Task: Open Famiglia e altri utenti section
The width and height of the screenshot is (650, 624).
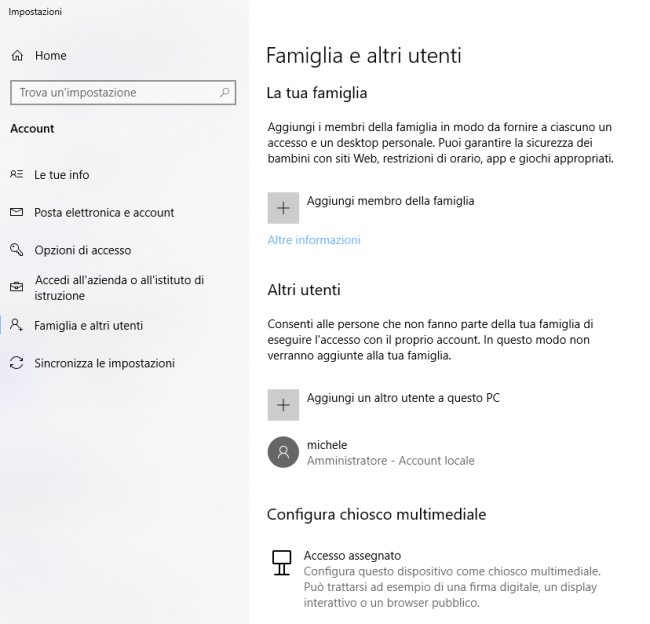Action: (x=88, y=325)
